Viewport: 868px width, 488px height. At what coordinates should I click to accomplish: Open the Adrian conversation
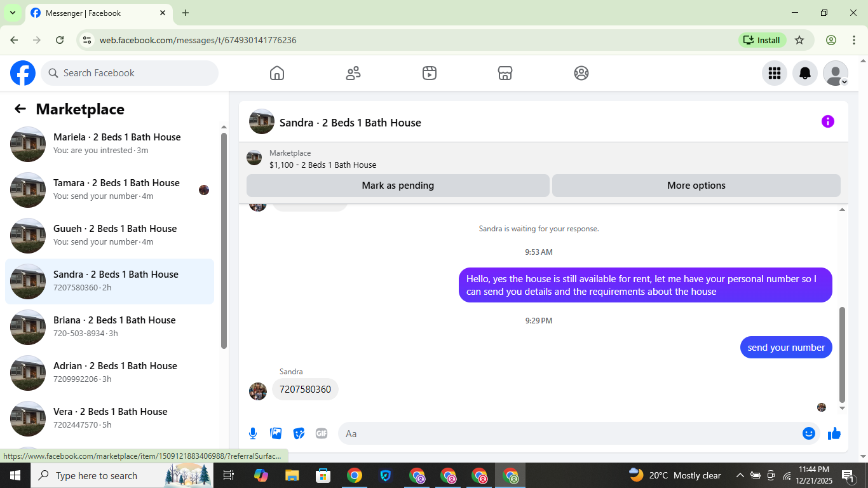pos(109,373)
